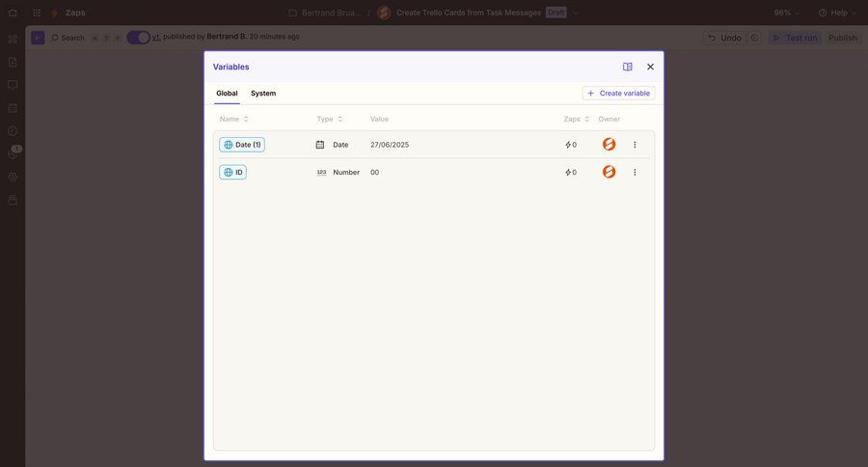Click the Value column header

coord(379,119)
